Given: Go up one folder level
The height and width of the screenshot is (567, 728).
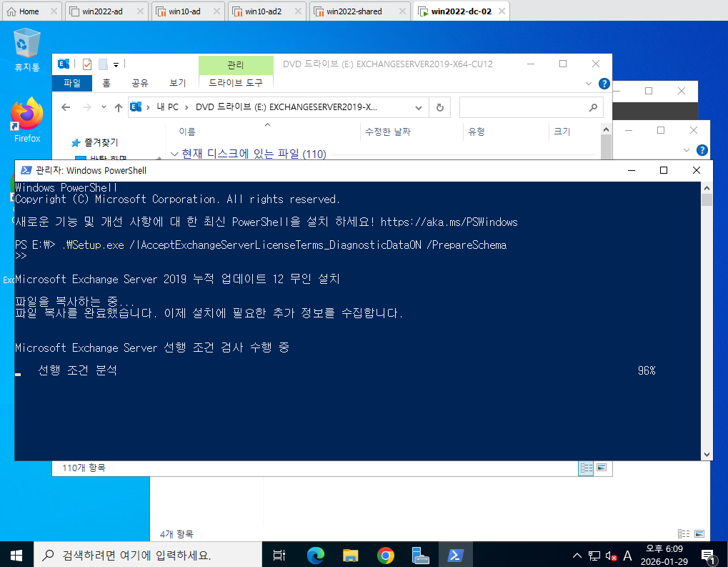Looking at the screenshot, I should pyautogui.click(x=119, y=107).
